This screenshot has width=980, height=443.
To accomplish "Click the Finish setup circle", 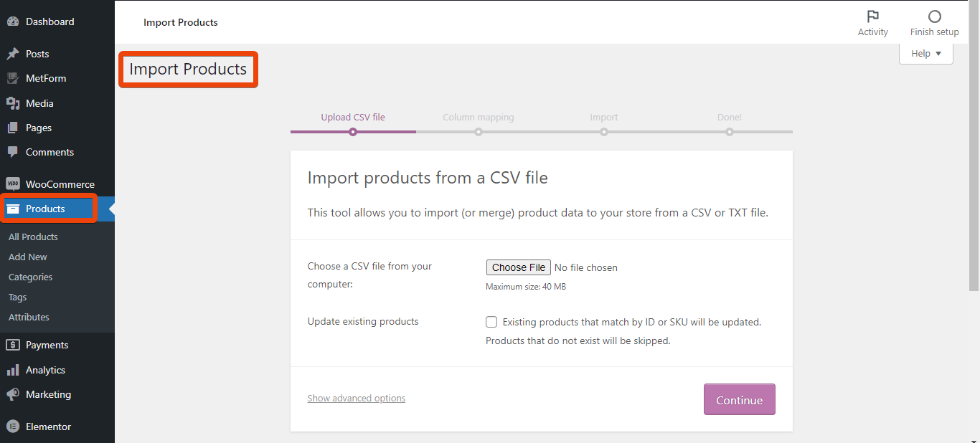I will pyautogui.click(x=934, y=16).
